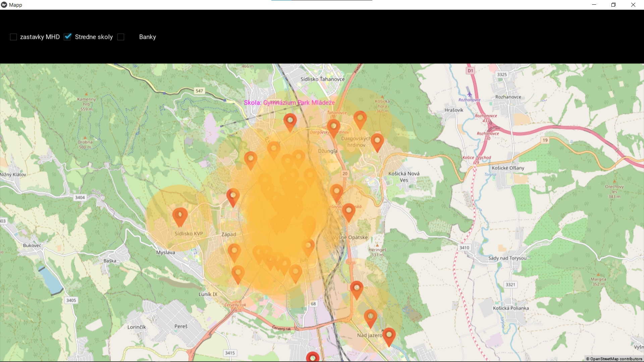Click the Stredne skoly label text

pyautogui.click(x=94, y=37)
